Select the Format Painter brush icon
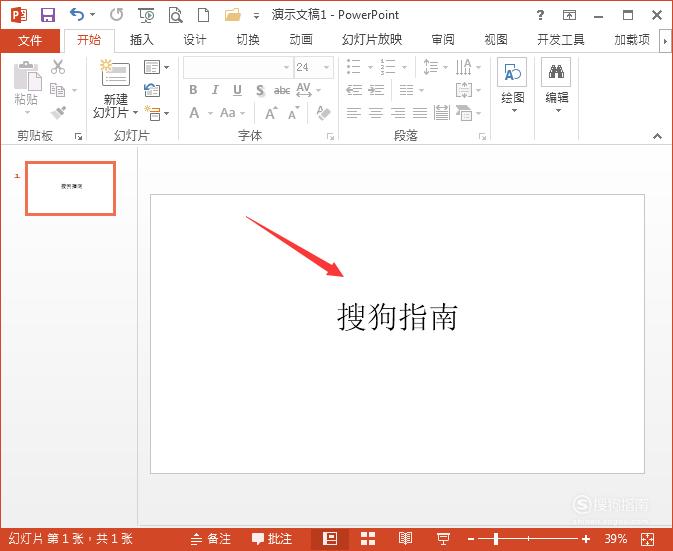The width and height of the screenshot is (673, 551). pos(58,113)
